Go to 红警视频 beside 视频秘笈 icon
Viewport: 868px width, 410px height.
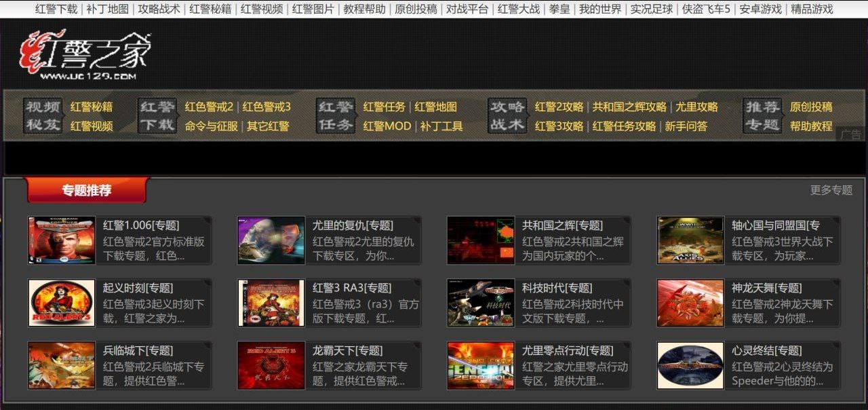pos(92,126)
